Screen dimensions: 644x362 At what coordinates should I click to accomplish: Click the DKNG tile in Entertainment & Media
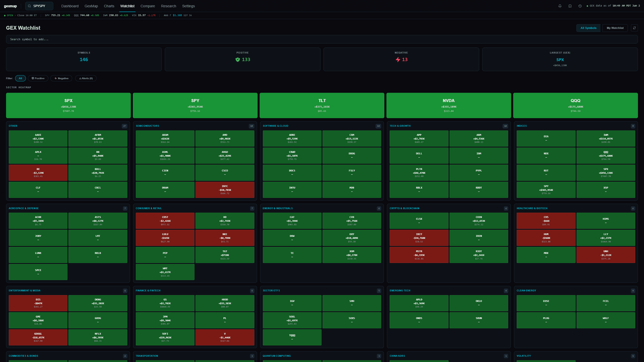point(98,303)
